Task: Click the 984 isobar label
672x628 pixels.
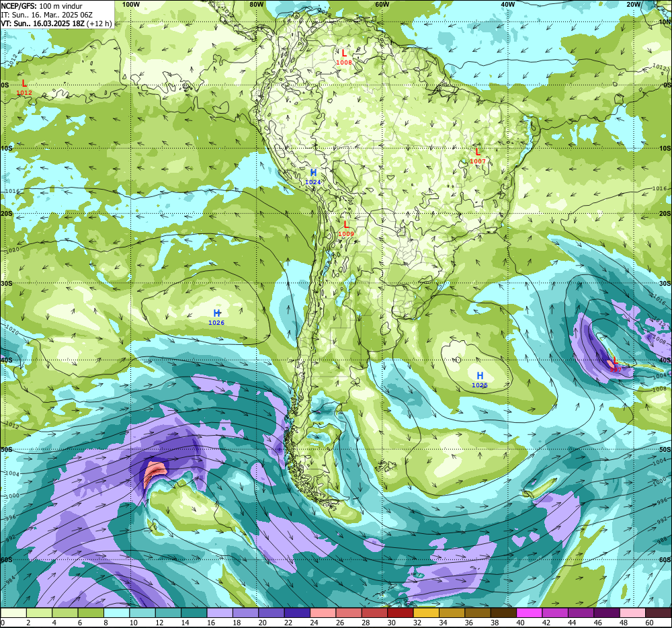Action: (10, 580)
